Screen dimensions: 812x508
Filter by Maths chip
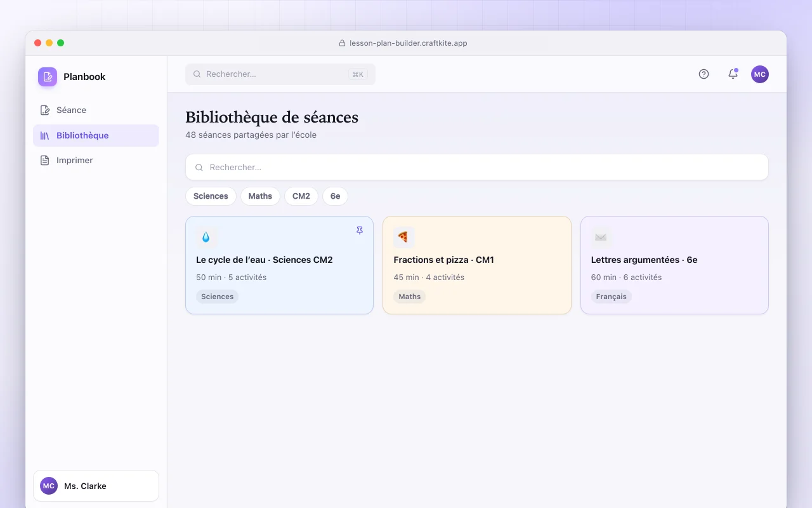pos(260,196)
